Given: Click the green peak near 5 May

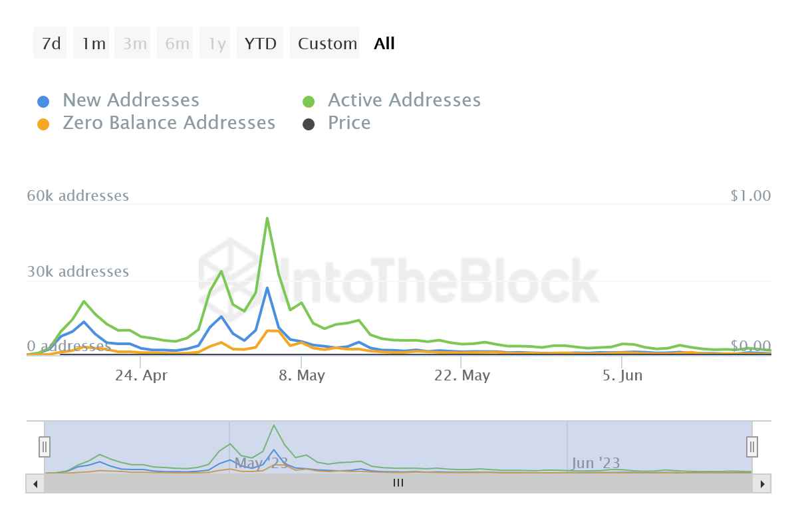Looking at the screenshot, I should pos(267,218).
